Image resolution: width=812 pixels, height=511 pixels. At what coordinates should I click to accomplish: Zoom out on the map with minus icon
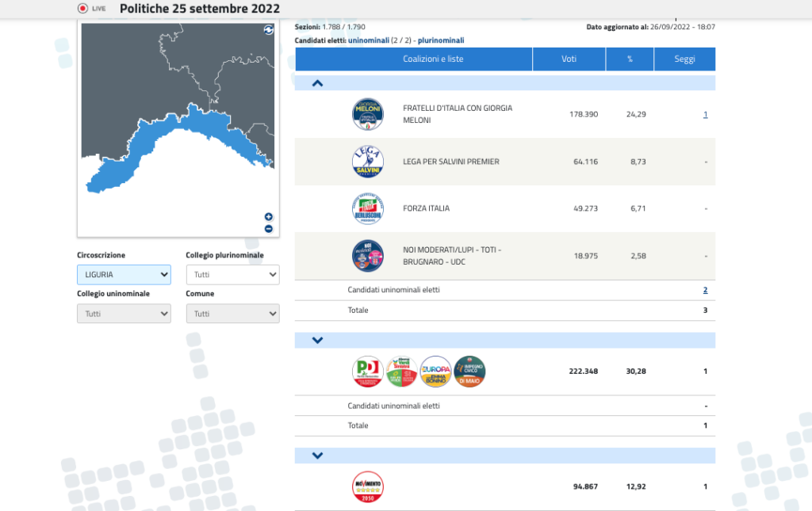[x=268, y=229]
